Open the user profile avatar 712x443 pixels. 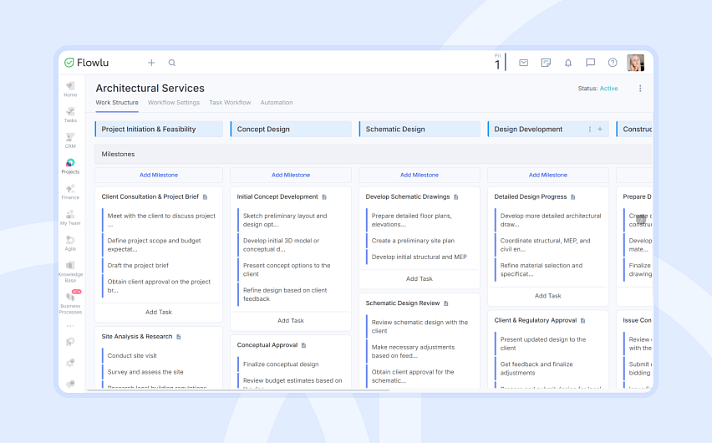coord(636,63)
